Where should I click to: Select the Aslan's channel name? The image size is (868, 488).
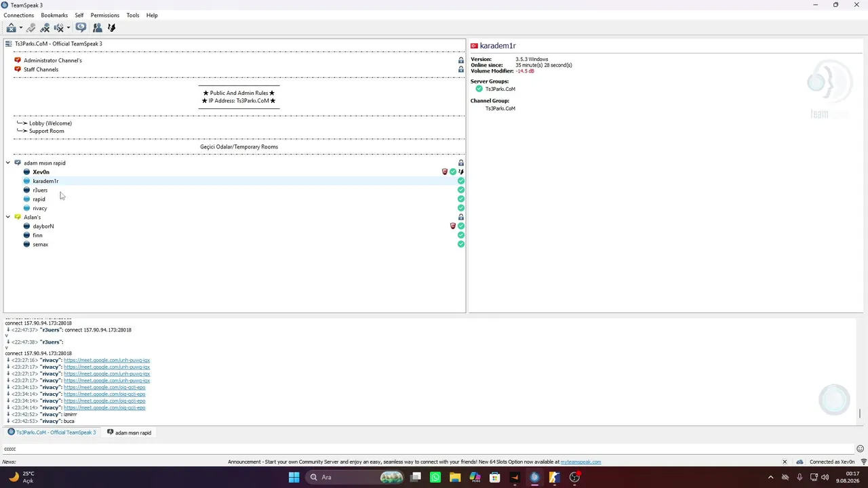click(32, 217)
